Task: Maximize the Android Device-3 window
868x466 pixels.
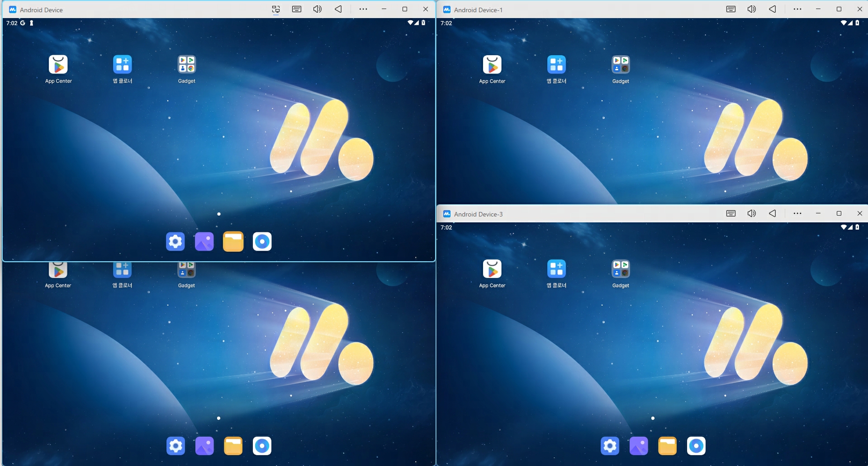Action: (x=839, y=213)
